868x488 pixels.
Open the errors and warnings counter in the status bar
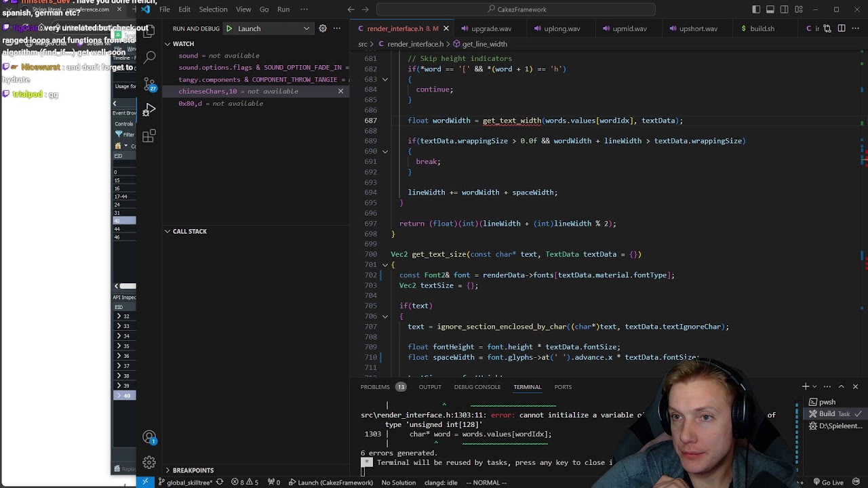click(x=245, y=483)
